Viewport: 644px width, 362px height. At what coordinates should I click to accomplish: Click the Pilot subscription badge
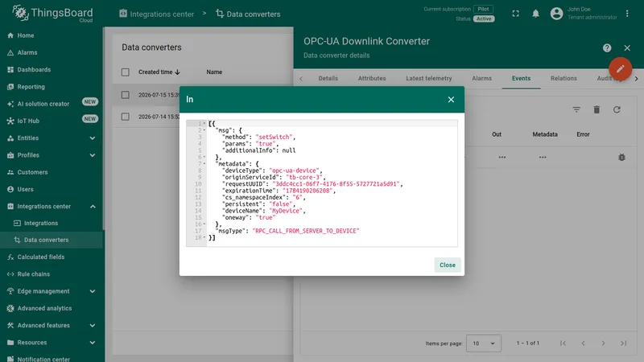tap(484, 9)
